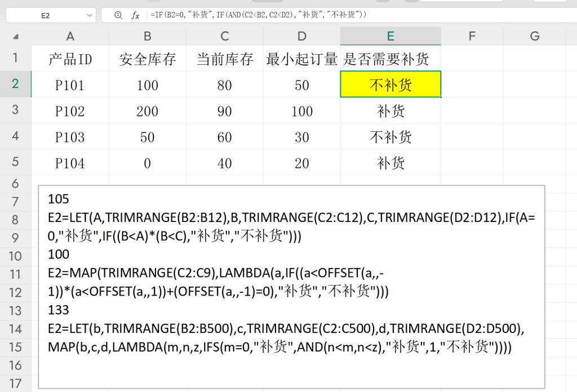577x392 pixels.
Task: Click the LET TRIMRANGE B2:B500 formula text
Action: pos(286,337)
